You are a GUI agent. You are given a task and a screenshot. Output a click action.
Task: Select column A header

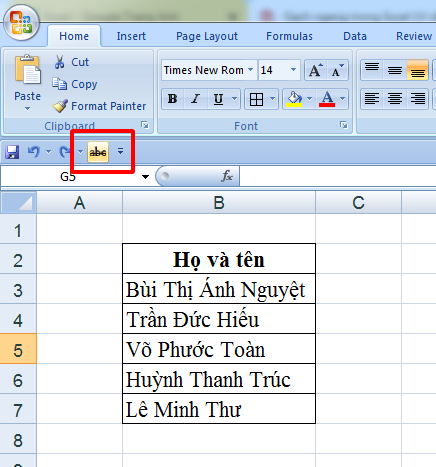[79, 203]
